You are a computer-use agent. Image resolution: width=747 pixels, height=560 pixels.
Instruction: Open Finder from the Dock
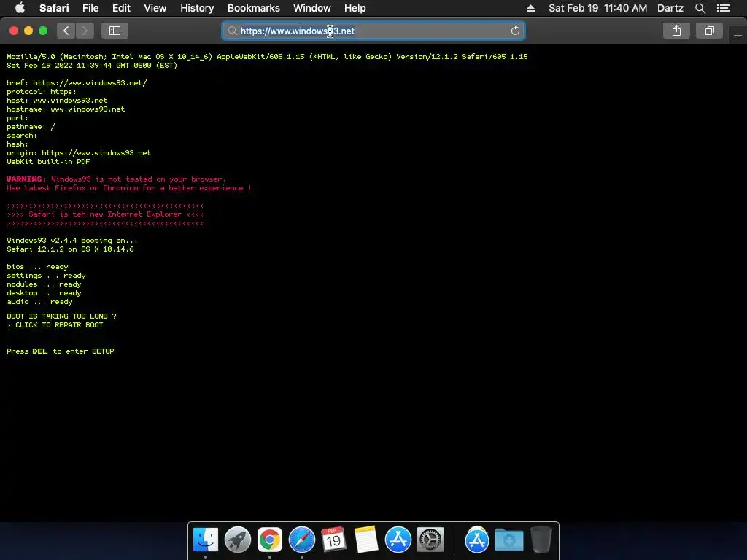206,540
